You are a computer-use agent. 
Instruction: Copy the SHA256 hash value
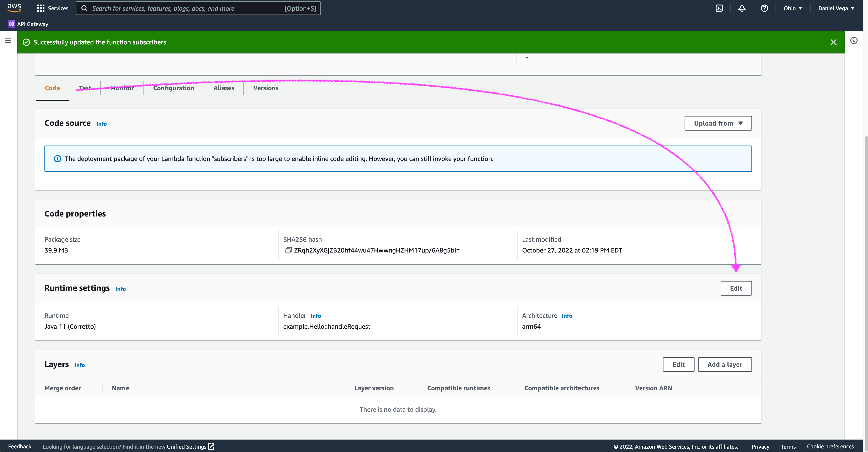[x=288, y=250]
